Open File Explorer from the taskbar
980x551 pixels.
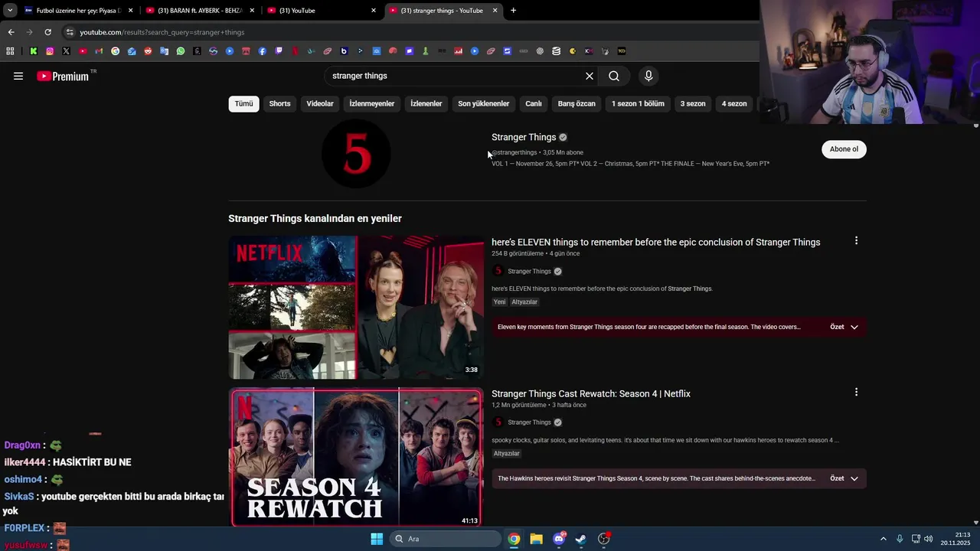[537, 539]
